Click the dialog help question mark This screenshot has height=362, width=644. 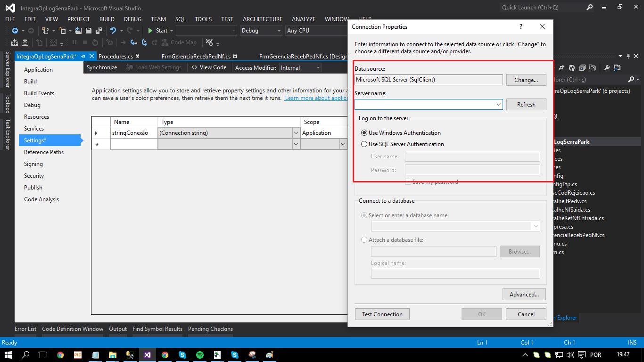521,27
